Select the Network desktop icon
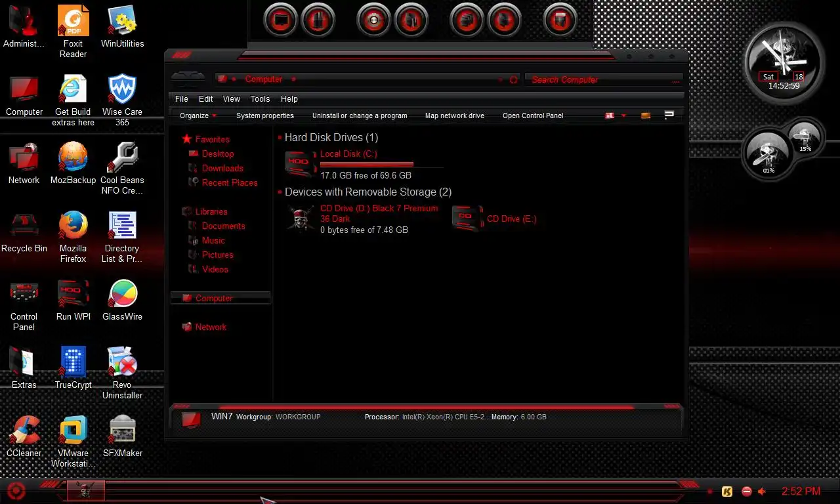The image size is (840, 504). click(x=24, y=163)
